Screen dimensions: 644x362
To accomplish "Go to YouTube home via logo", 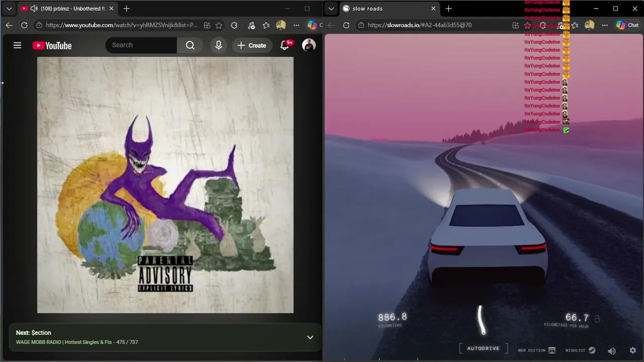I will [52, 45].
